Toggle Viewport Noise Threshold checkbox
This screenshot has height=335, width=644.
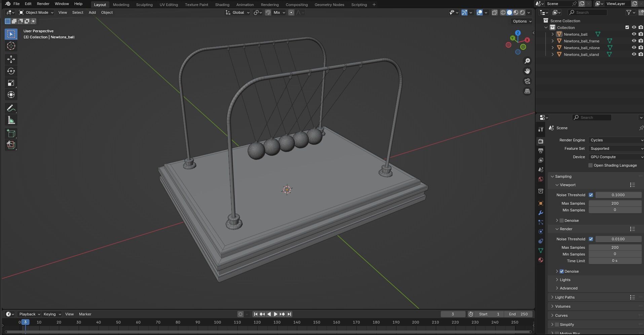(591, 195)
